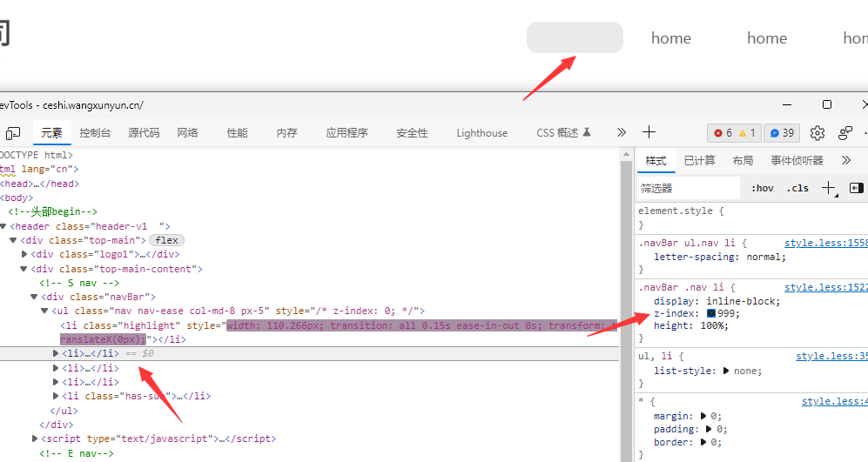The width and height of the screenshot is (868, 462).
Task: Edit display: inline-block value
Action: [x=740, y=301]
